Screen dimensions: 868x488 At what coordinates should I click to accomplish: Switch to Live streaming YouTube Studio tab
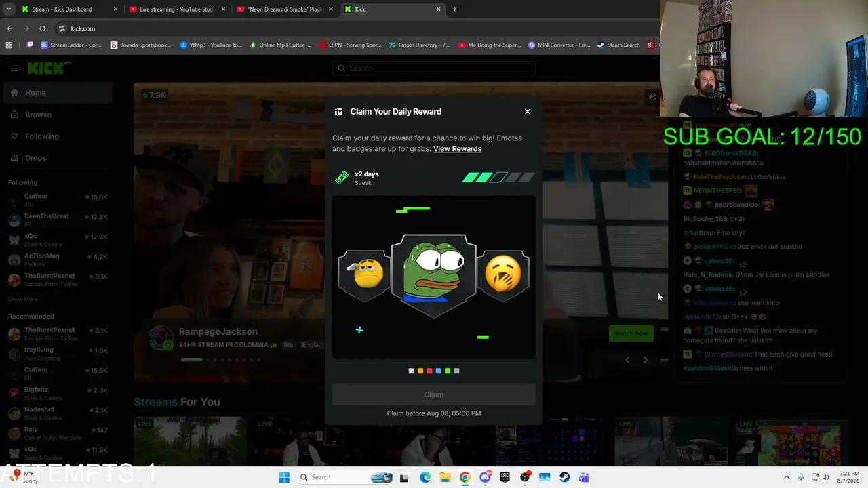(178, 9)
